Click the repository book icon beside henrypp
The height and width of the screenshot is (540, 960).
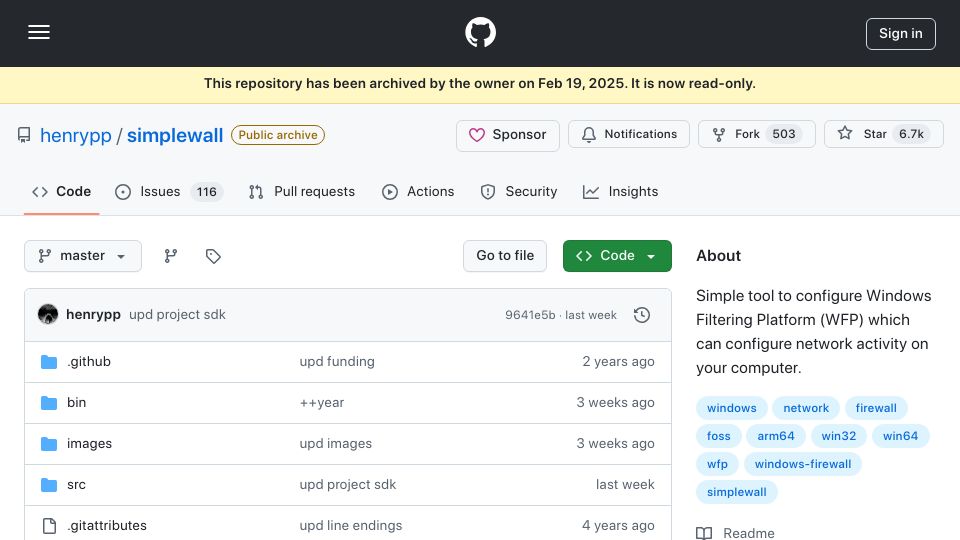click(x=24, y=135)
